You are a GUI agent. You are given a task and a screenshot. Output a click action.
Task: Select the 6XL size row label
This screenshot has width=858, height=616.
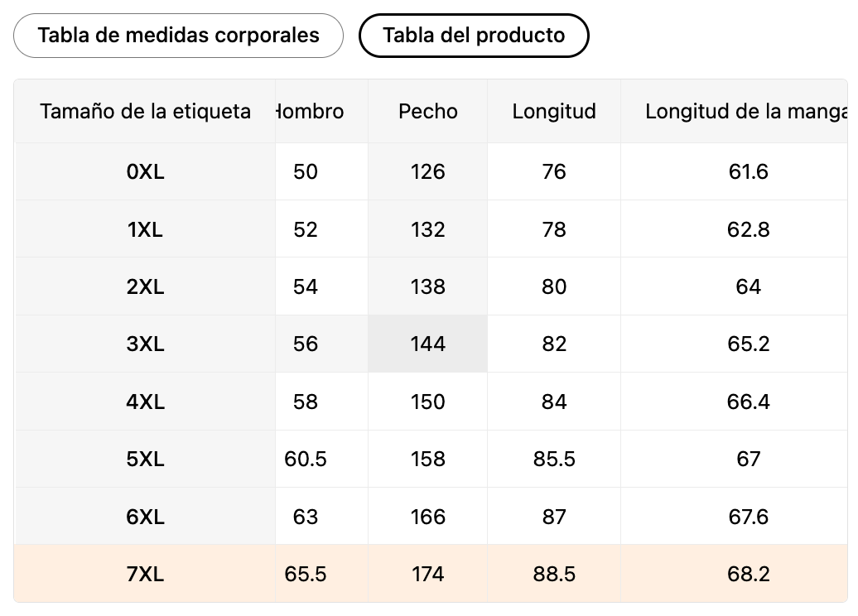(x=145, y=517)
